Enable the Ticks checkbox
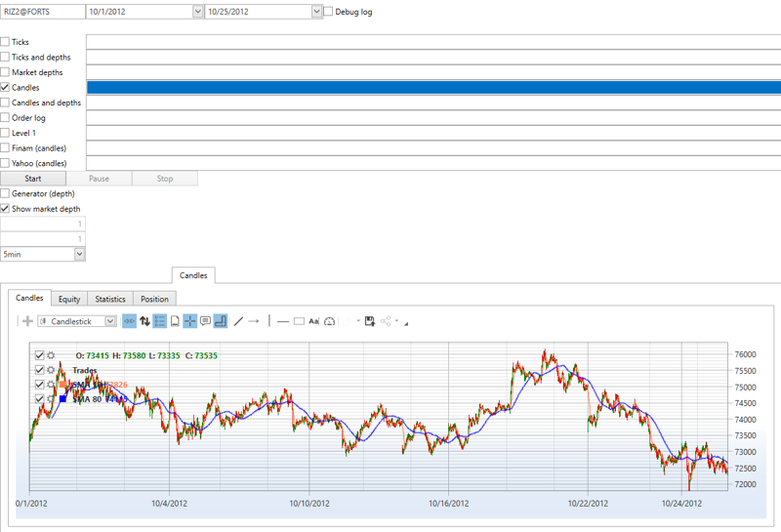Screen dimensions: 781x532 click(x=6, y=42)
